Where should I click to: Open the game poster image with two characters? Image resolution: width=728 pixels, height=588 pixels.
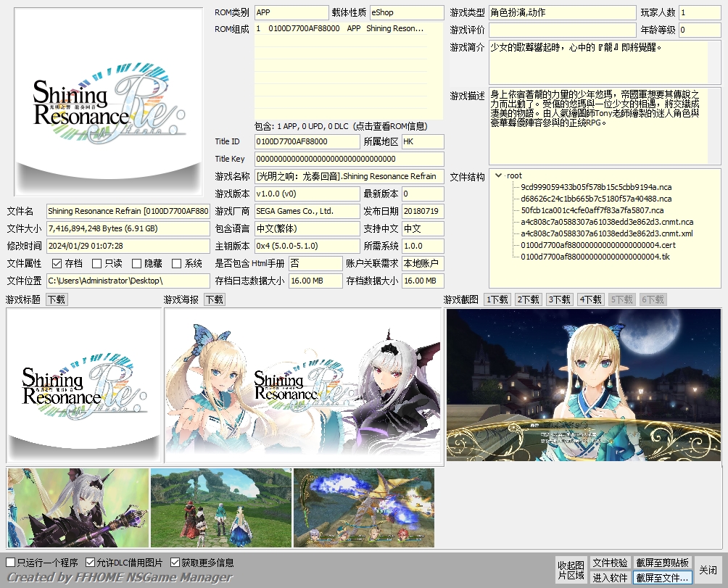point(303,386)
